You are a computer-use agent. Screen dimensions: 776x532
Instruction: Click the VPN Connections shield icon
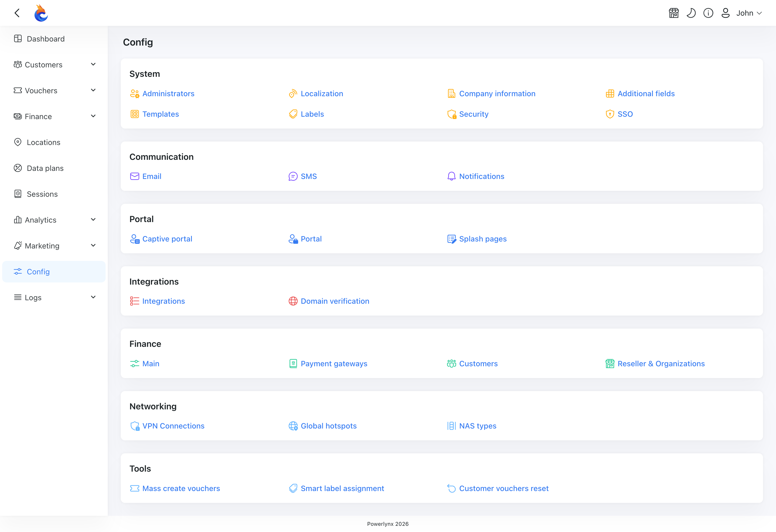pyautogui.click(x=134, y=426)
